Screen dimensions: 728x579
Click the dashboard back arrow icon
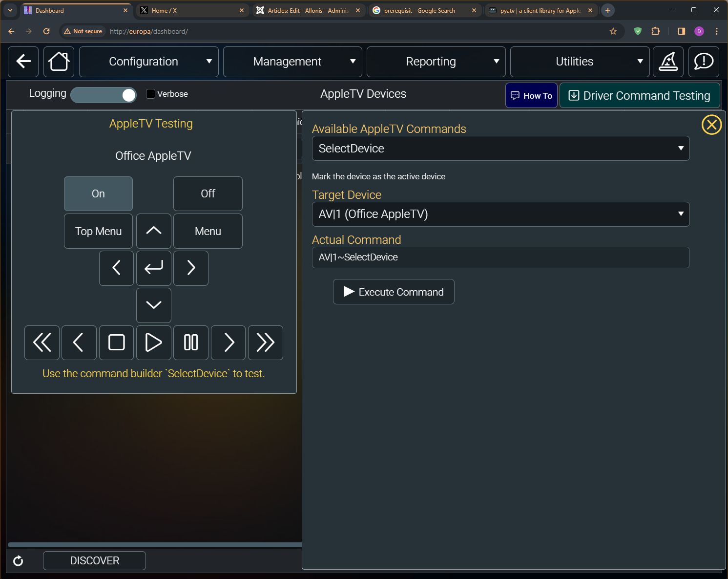point(23,62)
